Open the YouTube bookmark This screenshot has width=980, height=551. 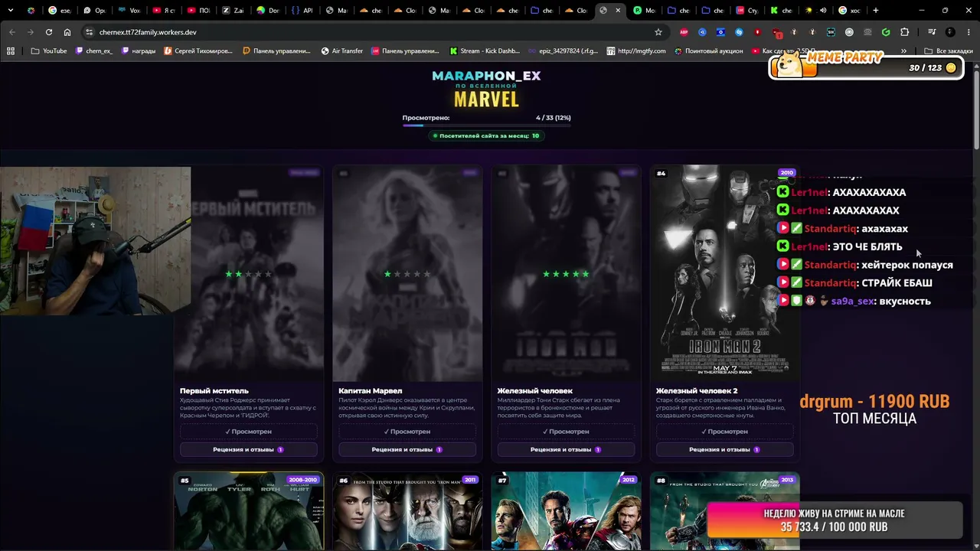(x=49, y=51)
